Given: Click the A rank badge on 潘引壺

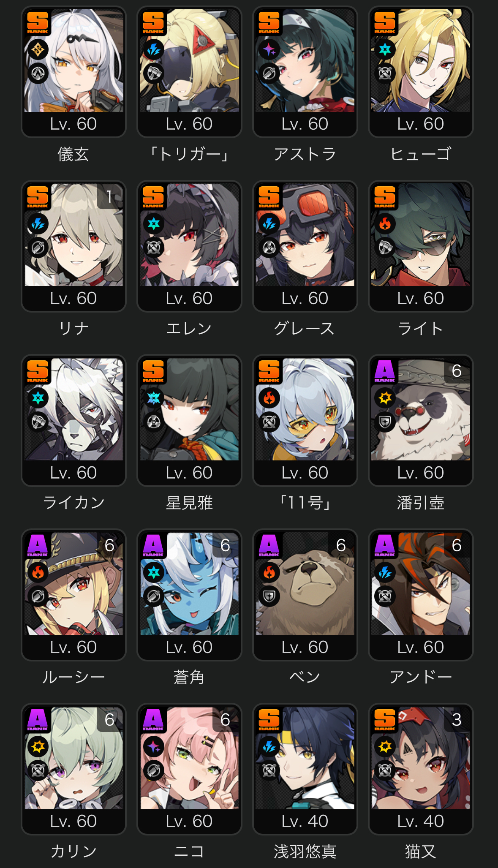Looking at the screenshot, I should click(385, 371).
